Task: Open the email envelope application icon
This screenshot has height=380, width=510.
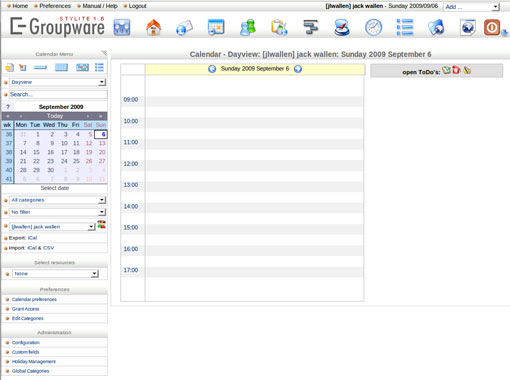Action: click(x=184, y=28)
